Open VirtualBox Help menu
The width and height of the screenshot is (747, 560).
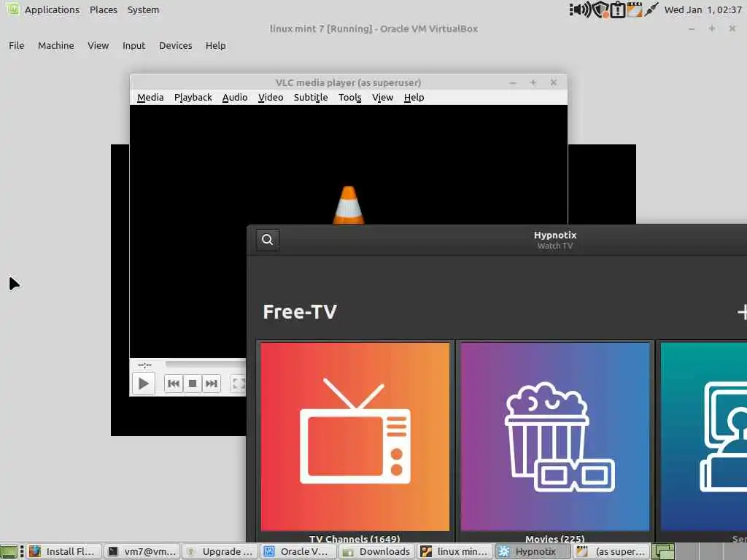click(x=216, y=45)
